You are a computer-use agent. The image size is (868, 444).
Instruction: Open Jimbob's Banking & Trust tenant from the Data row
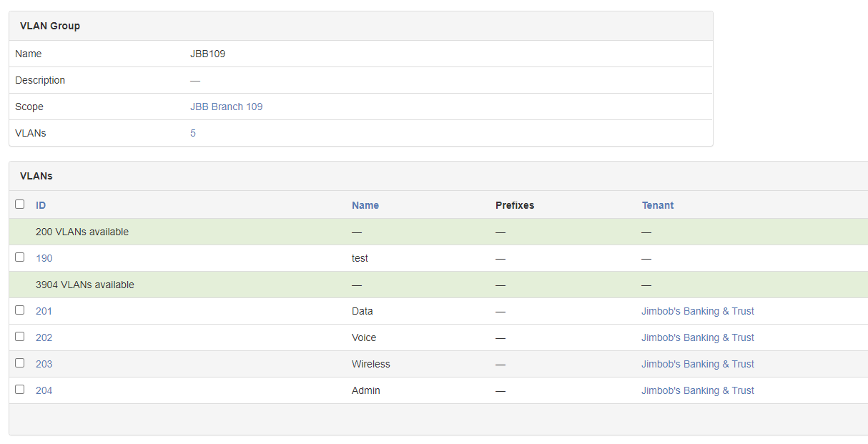point(698,310)
